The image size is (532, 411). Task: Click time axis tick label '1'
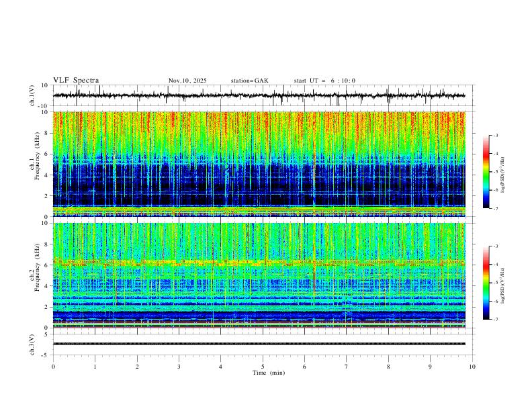[x=95, y=367]
